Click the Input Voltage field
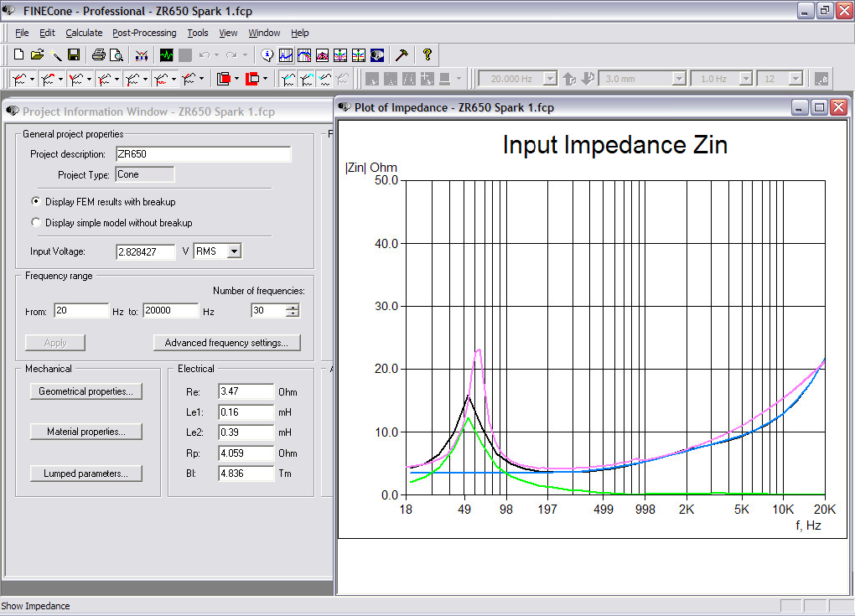855x616 pixels. [146, 252]
